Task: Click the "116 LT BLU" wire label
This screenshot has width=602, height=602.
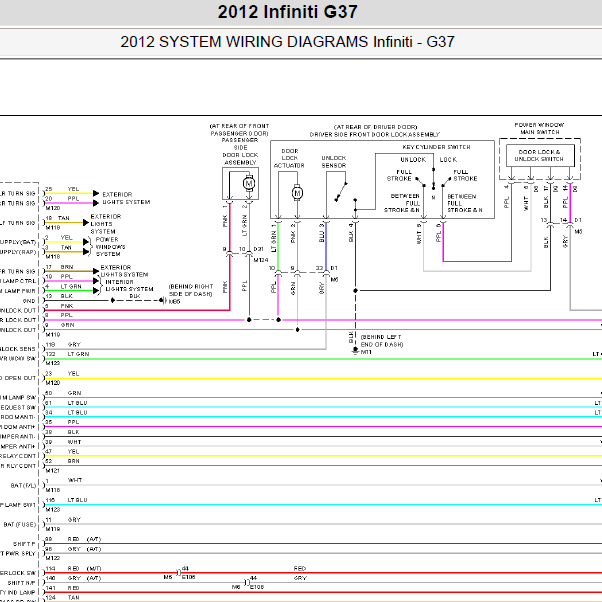Action: point(66,500)
